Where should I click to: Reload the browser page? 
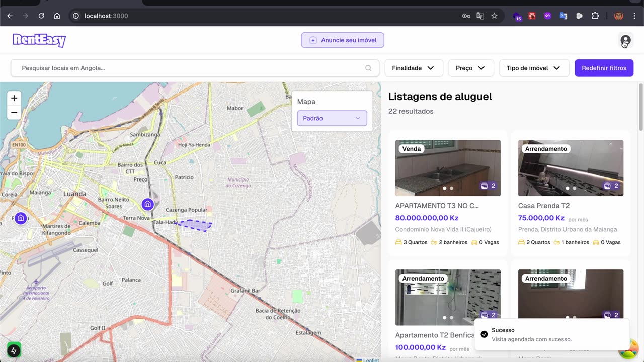pyautogui.click(x=41, y=16)
